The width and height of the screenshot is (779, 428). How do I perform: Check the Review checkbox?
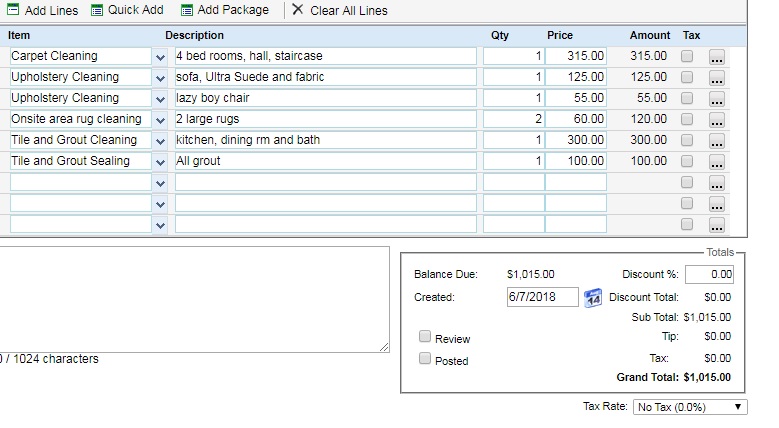(x=425, y=337)
